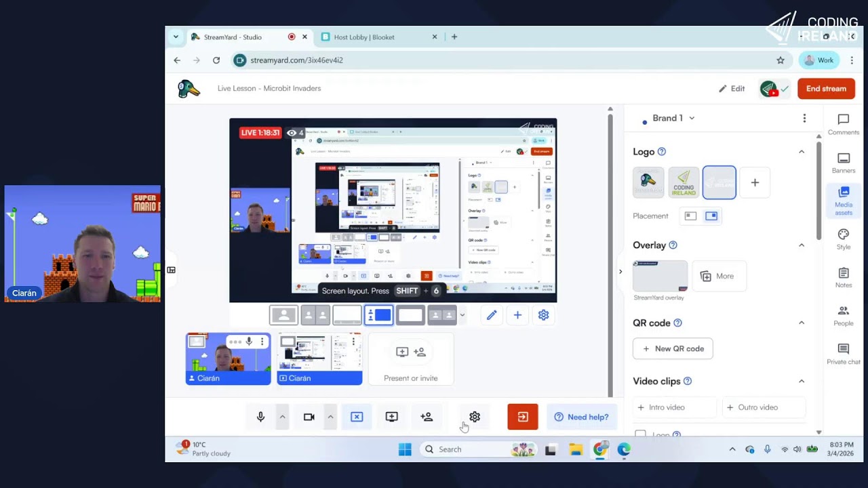Collapse the Logo section

[801, 152]
